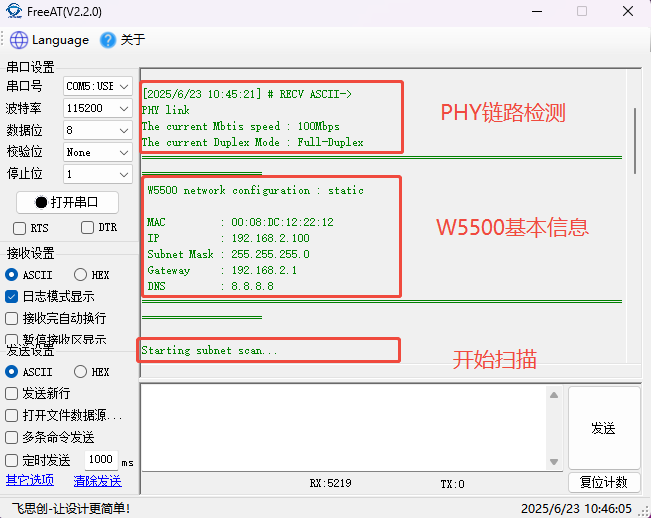
Task: Enable the RTS checkbox
Action: [x=20, y=228]
